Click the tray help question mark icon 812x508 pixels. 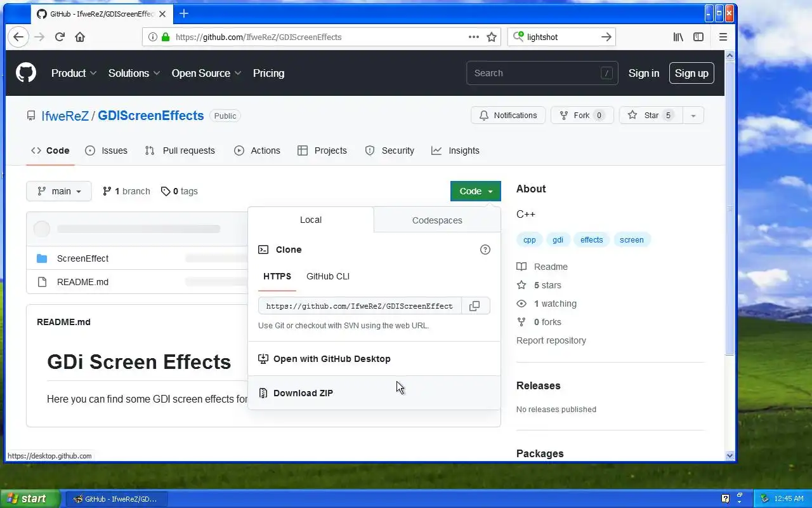(x=726, y=498)
